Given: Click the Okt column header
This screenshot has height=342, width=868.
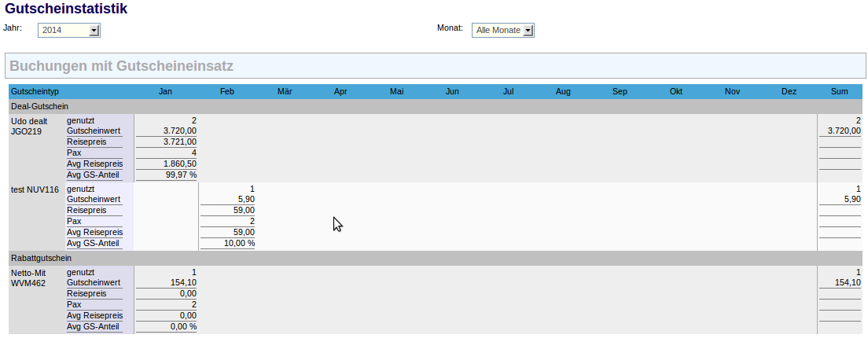Looking at the screenshot, I should pyautogui.click(x=675, y=92).
